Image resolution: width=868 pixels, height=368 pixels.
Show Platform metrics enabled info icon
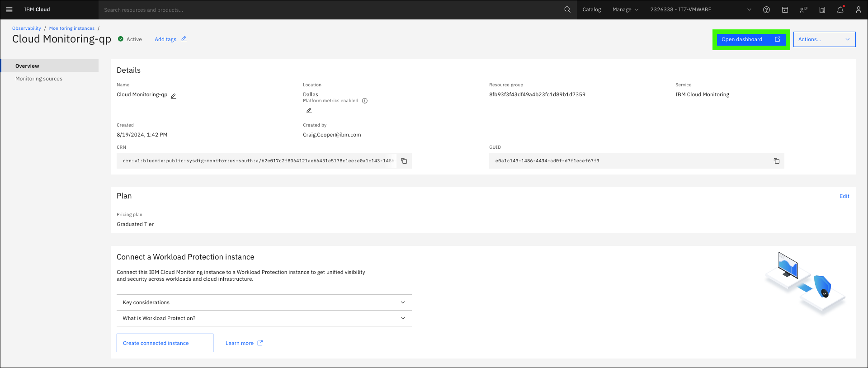365,101
